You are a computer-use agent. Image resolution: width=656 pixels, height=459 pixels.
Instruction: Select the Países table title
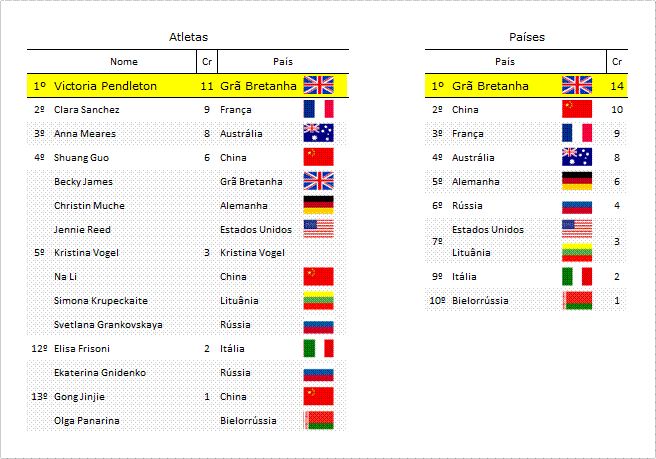(527, 37)
